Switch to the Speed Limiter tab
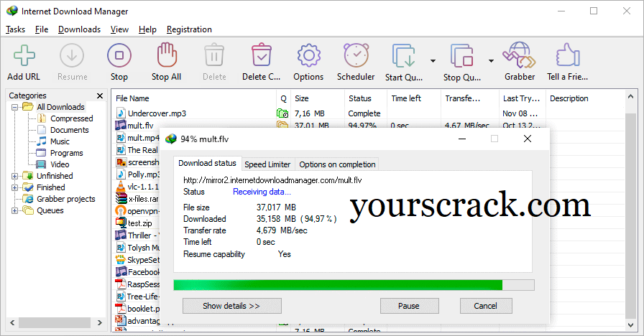This screenshot has width=644, height=336. click(267, 164)
